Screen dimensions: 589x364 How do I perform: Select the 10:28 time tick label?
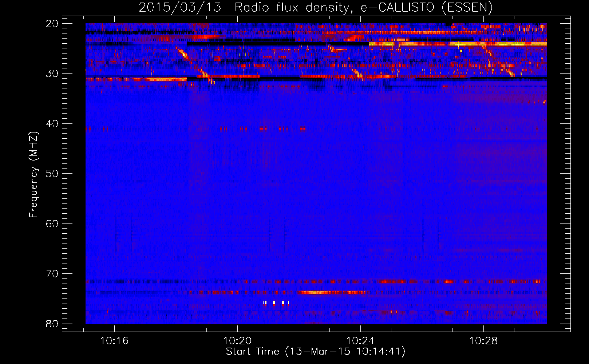point(483,341)
